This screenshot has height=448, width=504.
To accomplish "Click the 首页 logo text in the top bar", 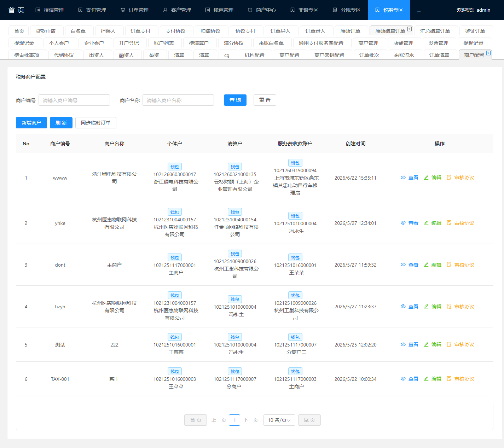I will [16, 10].
